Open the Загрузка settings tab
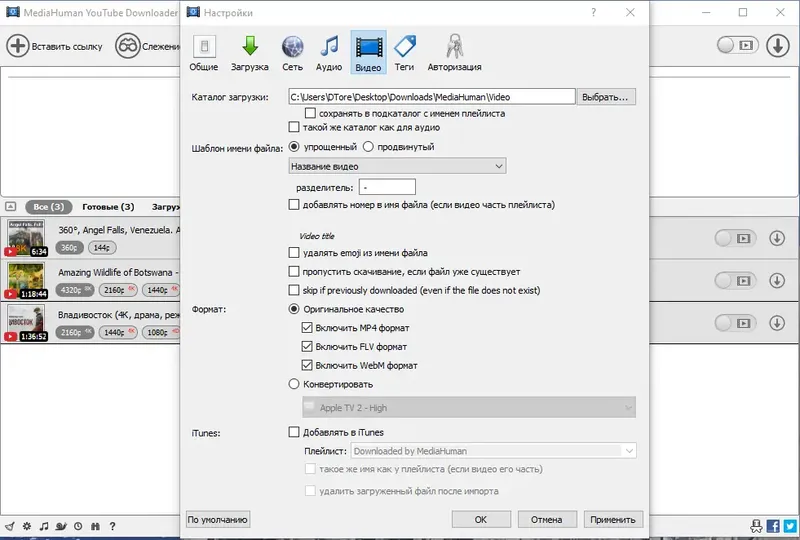 tap(249, 53)
